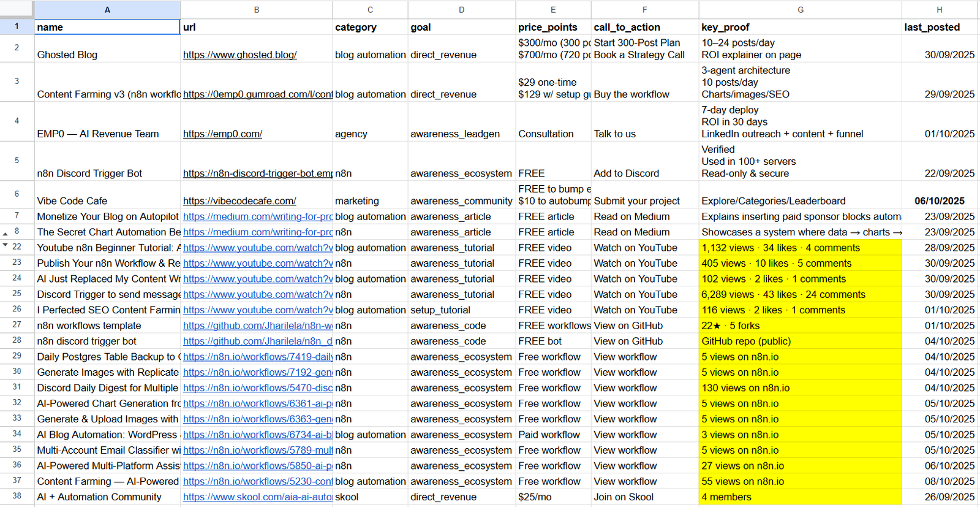
Task: Select column G header
Action: (x=800, y=10)
